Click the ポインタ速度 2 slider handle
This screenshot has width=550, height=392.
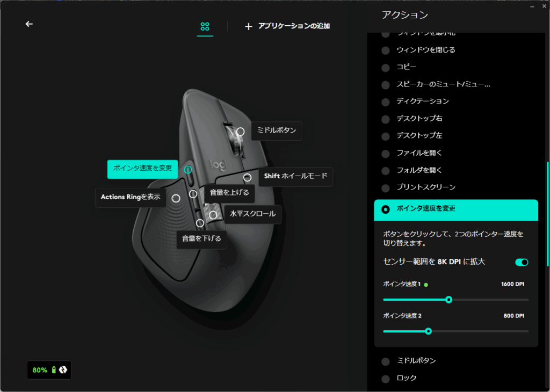(x=428, y=331)
